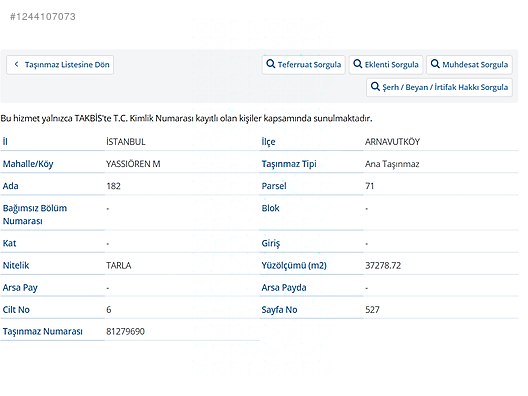This screenshot has height=396, width=528.
Task: Click the Giriş label
Action: click(271, 243)
